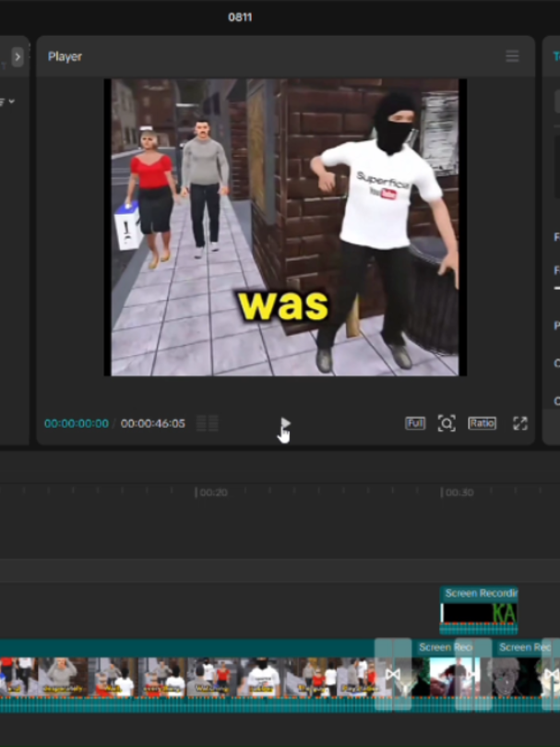Click the 'was' caption in preview

283,305
